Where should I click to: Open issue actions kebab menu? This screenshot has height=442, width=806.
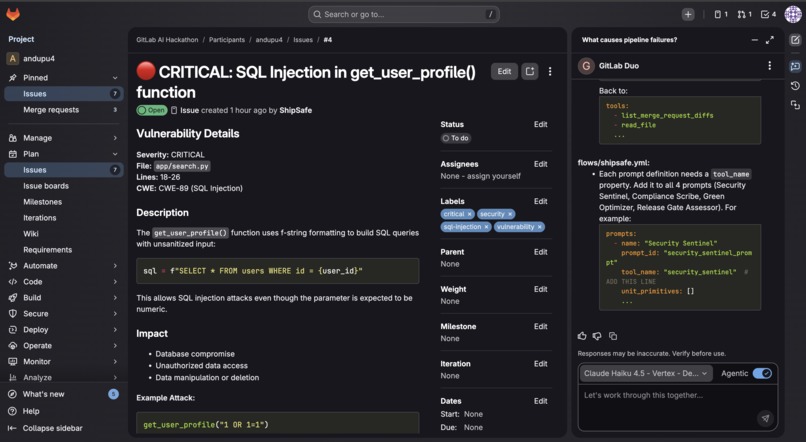(550, 71)
